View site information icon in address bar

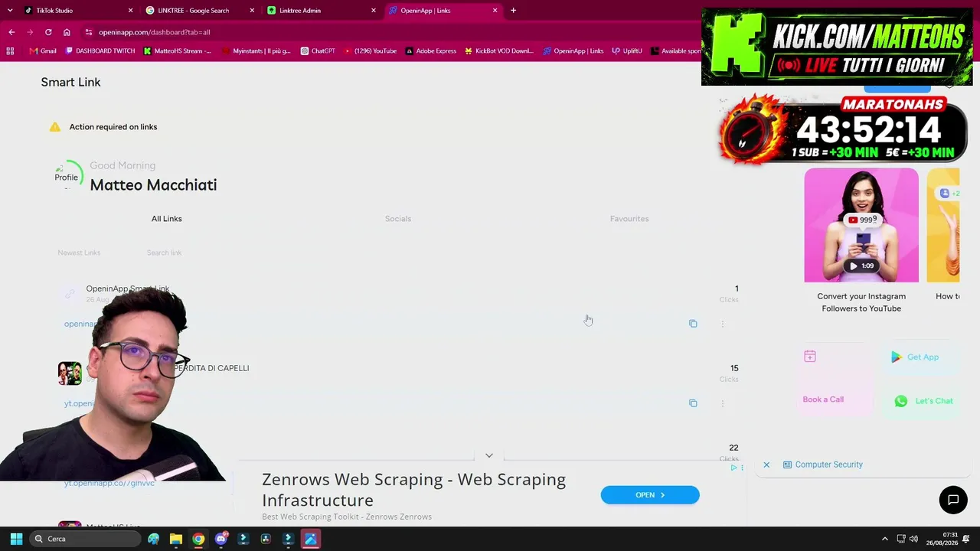(89, 32)
